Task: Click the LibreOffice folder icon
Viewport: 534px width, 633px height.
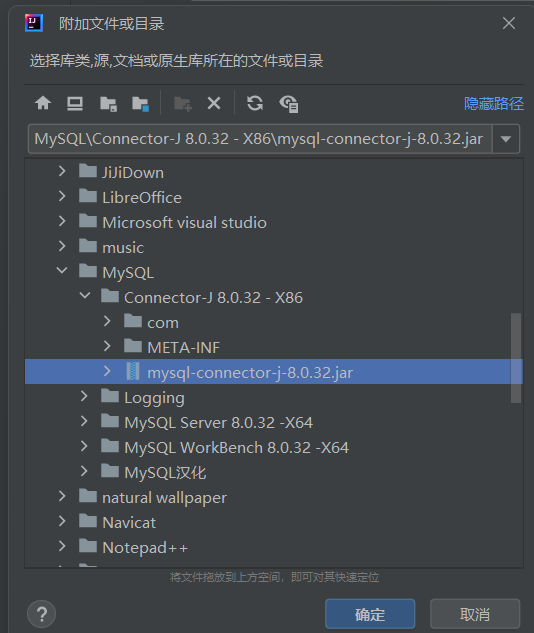Action: [88, 196]
